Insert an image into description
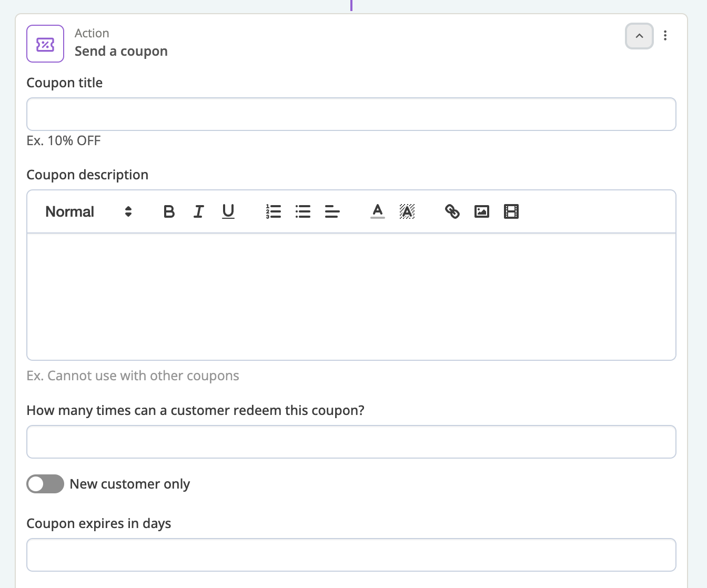Screen dimensions: 707x588 click(482, 211)
